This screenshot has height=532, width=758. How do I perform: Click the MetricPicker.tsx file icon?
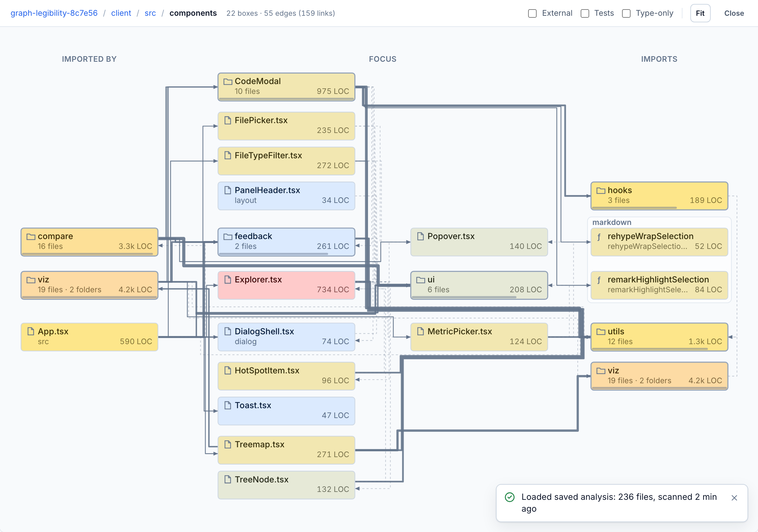(x=421, y=331)
